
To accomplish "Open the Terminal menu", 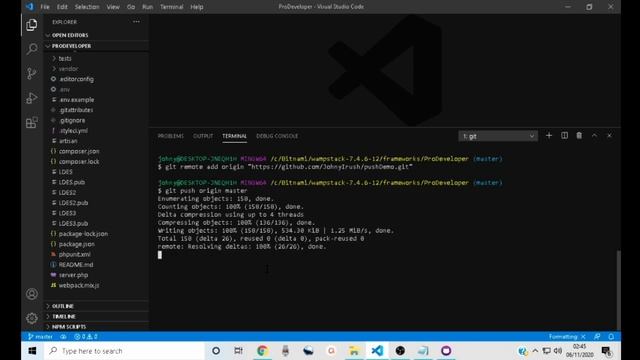I will [171, 7].
